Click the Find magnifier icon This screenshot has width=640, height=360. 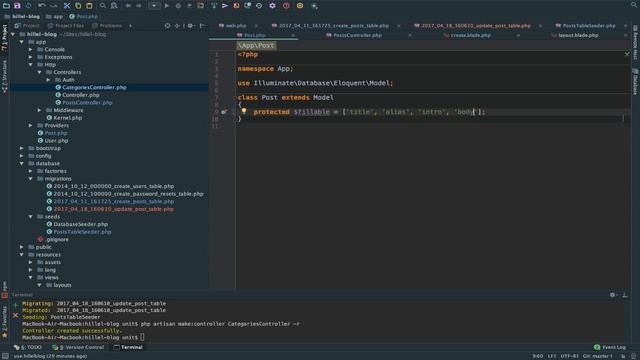click(103, 6)
